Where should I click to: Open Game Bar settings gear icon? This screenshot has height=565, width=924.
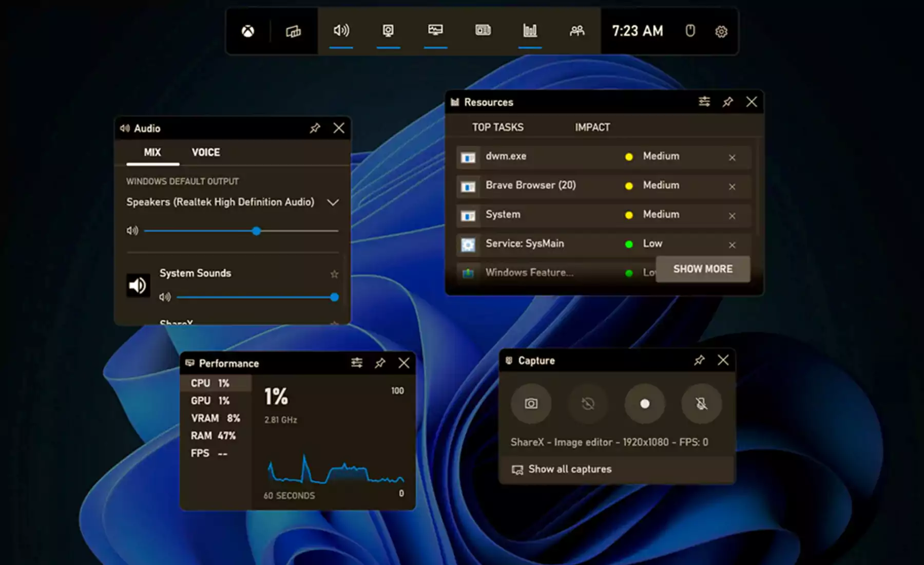[x=721, y=31]
